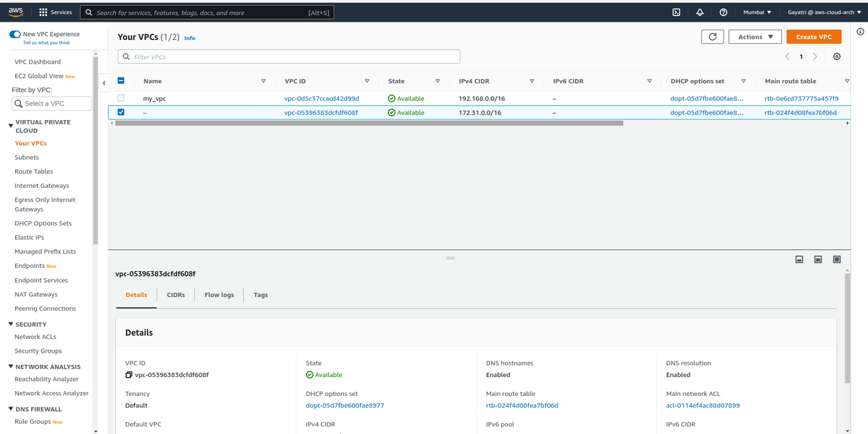Refresh the VPC list
Image resolution: width=868 pixels, height=434 pixels.
click(712, 37)
